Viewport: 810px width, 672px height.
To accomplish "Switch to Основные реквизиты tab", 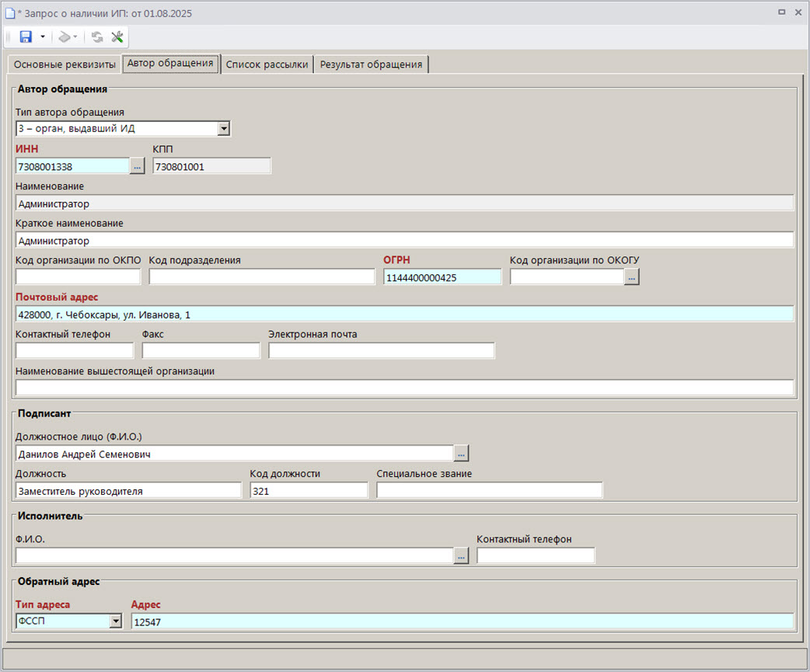I will tap(65, 64).
